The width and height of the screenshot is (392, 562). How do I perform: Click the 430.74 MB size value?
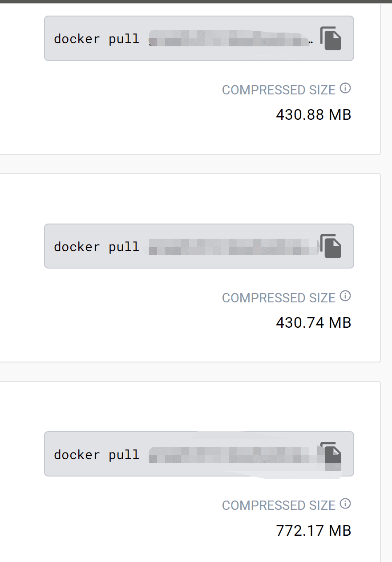[x=314, y=322]
